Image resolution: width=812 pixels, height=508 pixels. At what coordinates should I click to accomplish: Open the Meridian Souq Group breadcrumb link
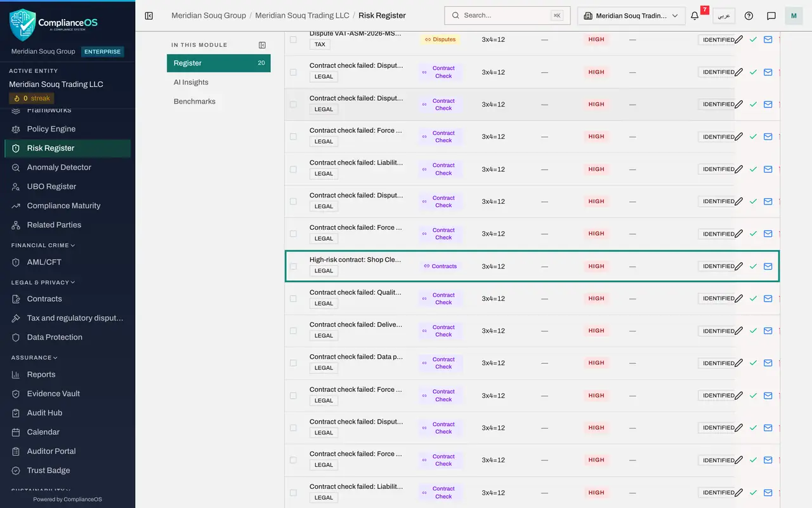[x=209, y=15]
